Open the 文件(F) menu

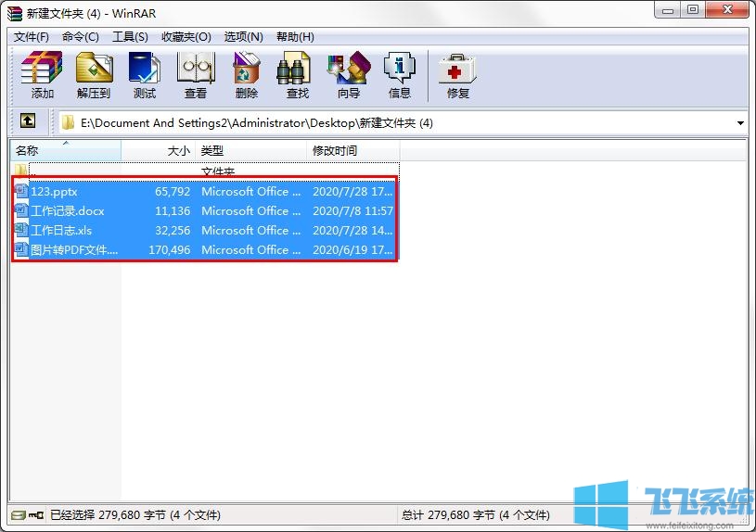(31, 37)
